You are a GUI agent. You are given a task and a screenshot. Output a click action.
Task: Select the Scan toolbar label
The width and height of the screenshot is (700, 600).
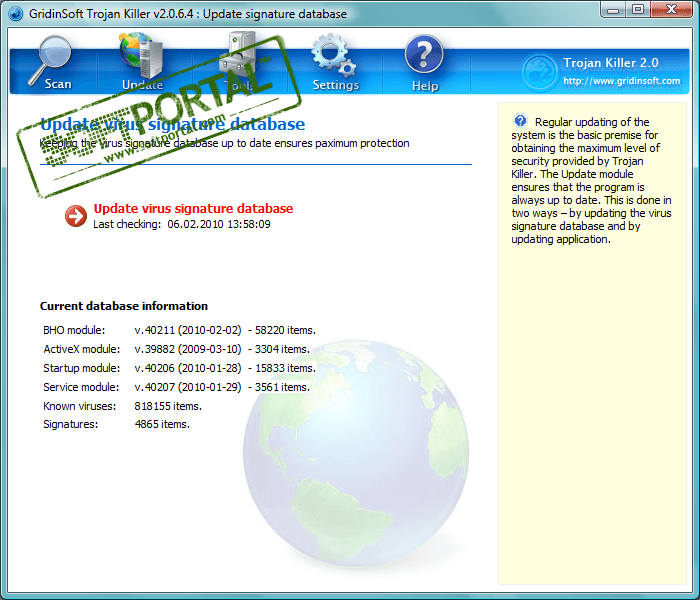pyautogui.click(x=58, y=84)
